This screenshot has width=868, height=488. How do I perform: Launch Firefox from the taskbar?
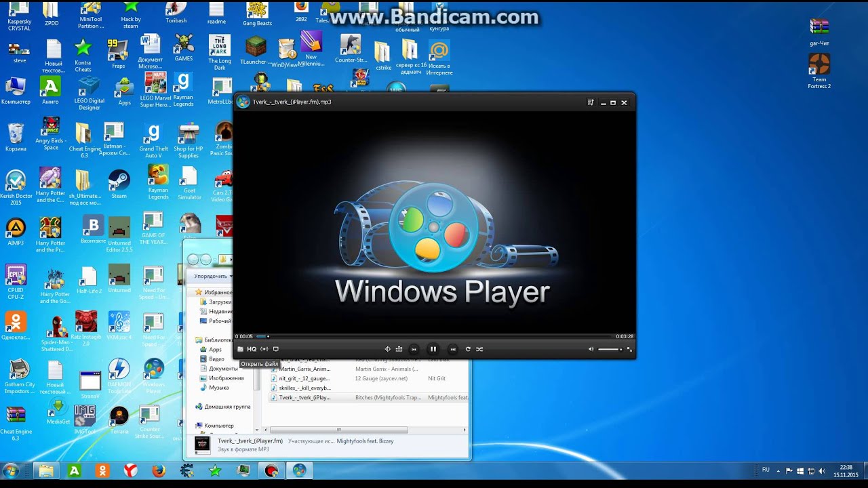[x=159, y=470]
